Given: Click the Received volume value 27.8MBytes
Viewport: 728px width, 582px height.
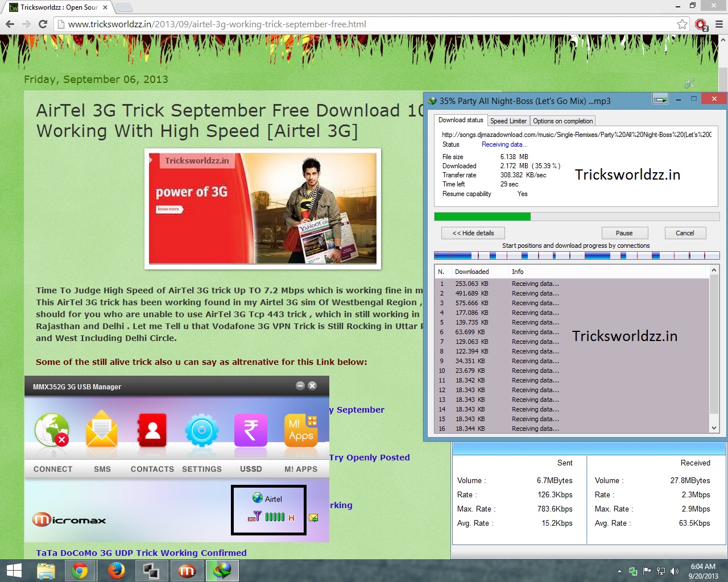Looking at the screenshot, I should click(690, 480).
